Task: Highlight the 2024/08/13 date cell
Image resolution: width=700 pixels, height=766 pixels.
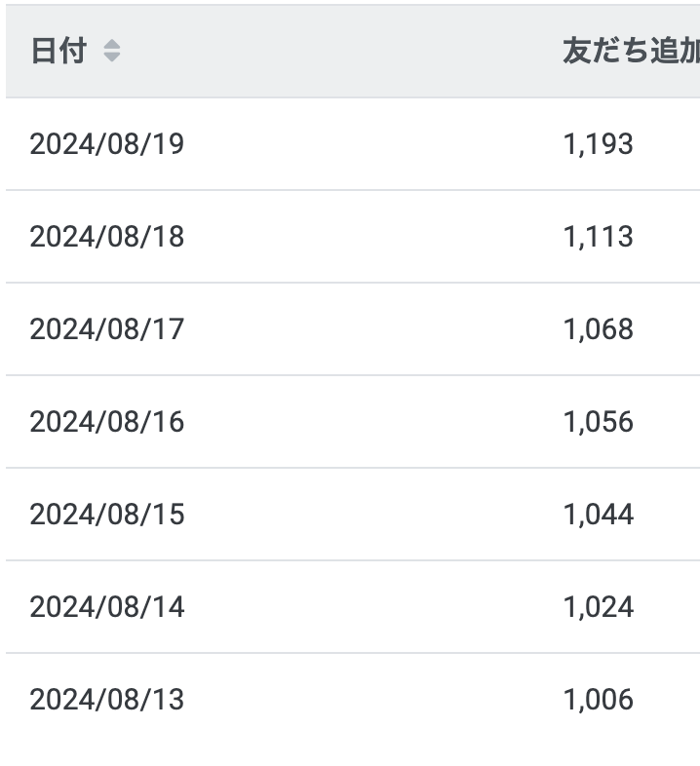Action: (106, 700)
